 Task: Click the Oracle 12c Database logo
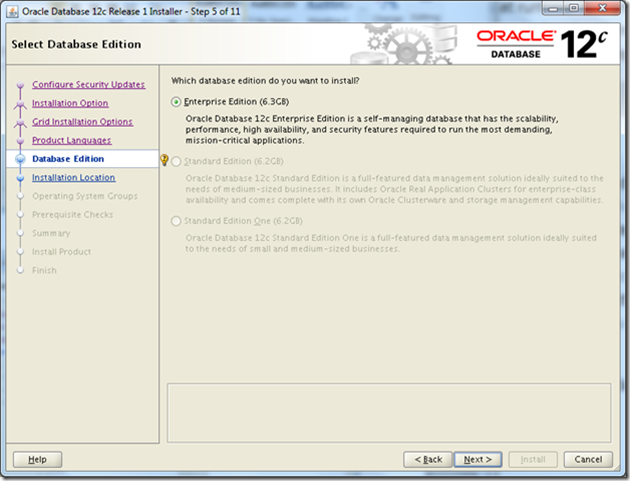(x=542, y=44)
